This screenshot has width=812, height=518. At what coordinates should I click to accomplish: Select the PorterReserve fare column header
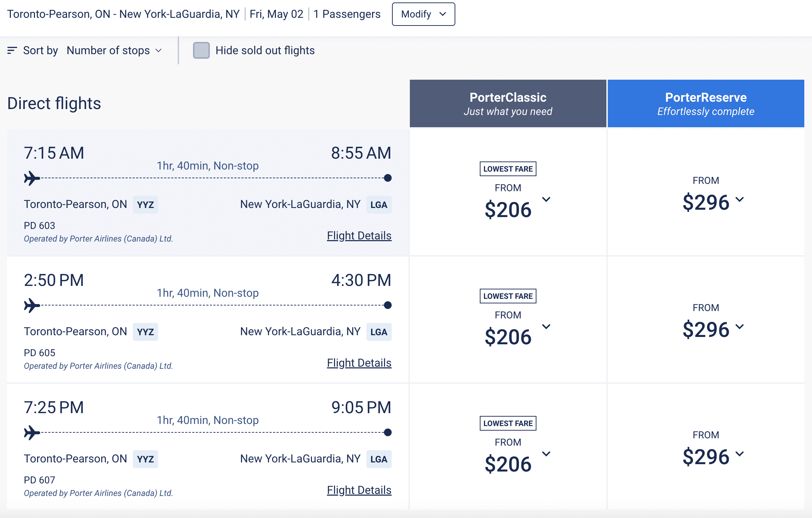(706, 103)
